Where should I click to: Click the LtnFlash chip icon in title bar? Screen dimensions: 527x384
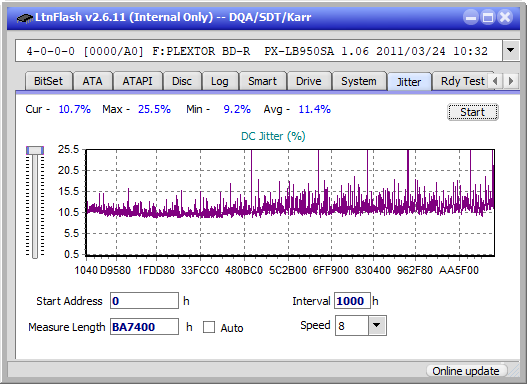click(24, 17)
